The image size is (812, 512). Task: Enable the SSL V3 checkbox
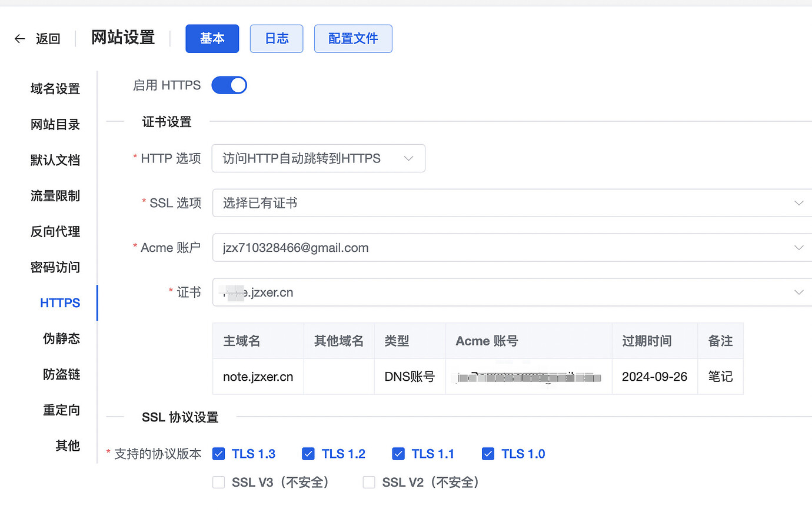tap(218, 482)
